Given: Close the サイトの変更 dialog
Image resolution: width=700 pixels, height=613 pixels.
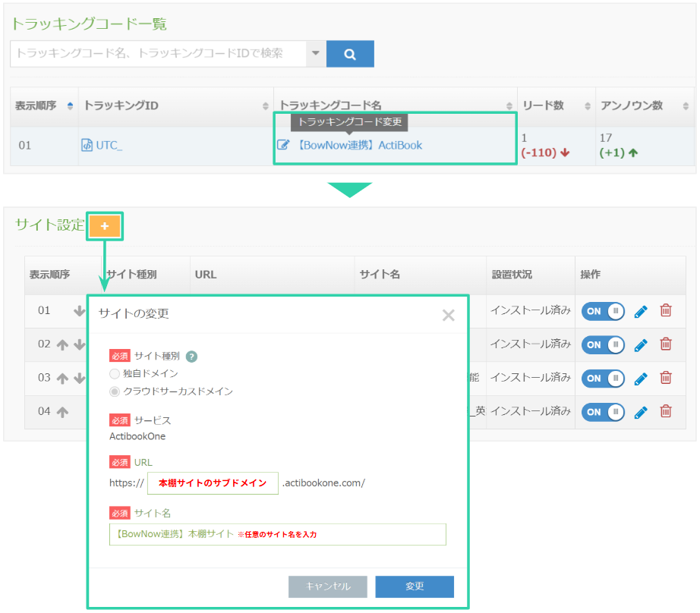Looking at the screenshot, I should click(449, 315).
